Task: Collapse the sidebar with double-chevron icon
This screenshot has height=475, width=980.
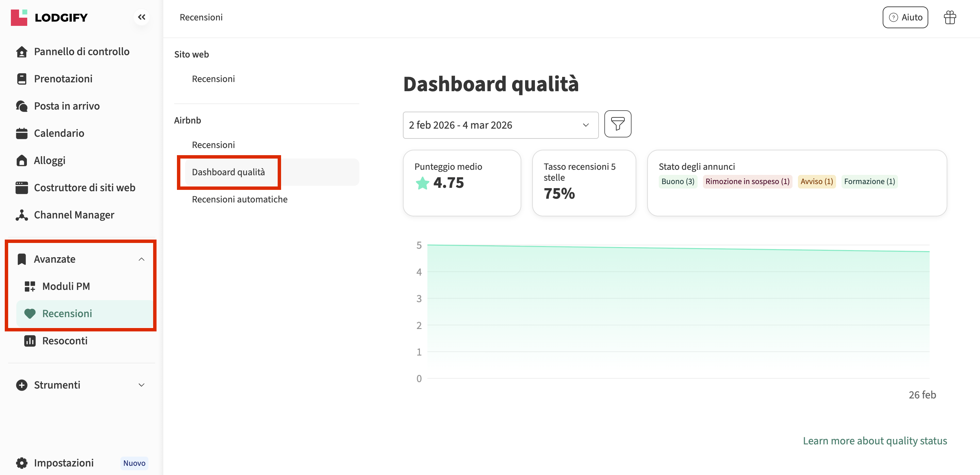Action: click(142, 17)
